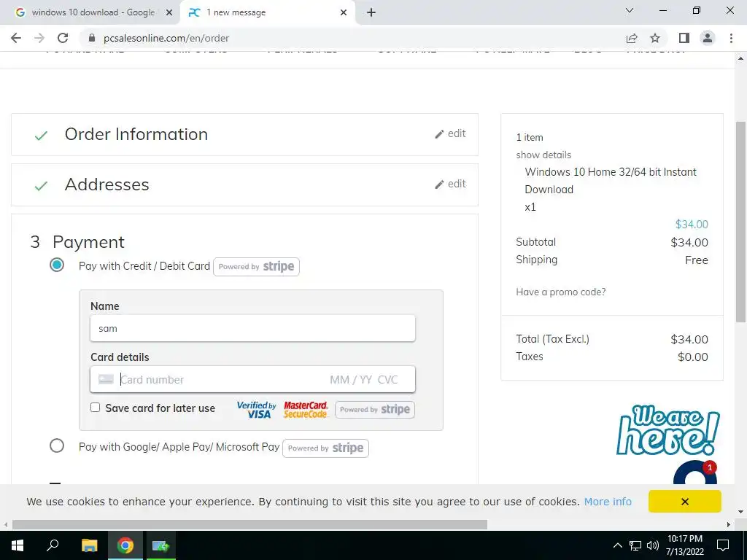Expand 'show details' in order summary
Viewport: 747px width, 560px height.
[x=543, y=155]
